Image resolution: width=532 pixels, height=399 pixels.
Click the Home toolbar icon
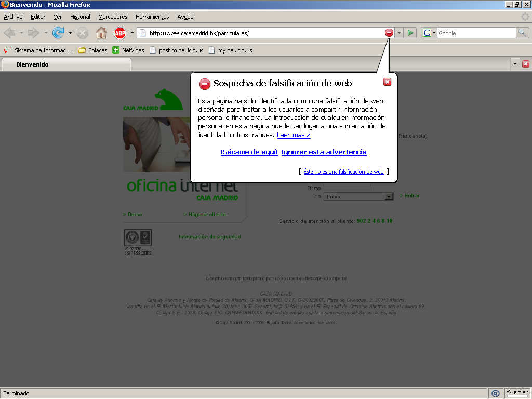101,33
